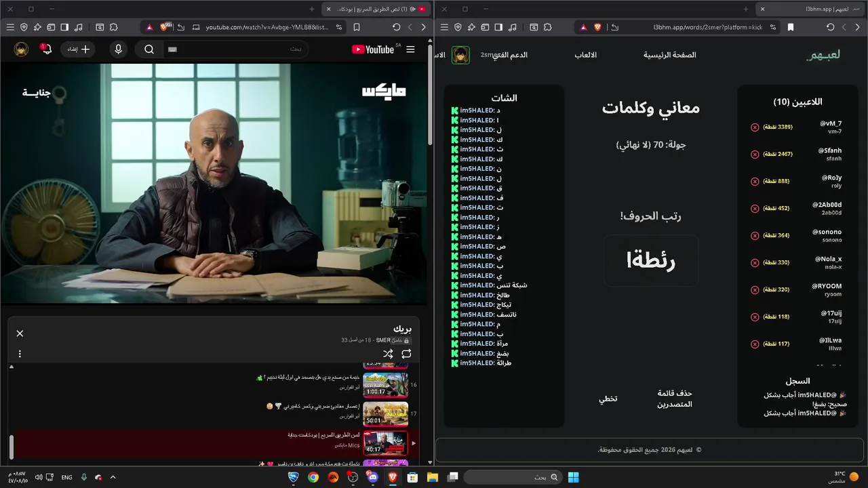Open الدعم الفني in the l3bhm navbar
The image size is (868, 488).
510,55
